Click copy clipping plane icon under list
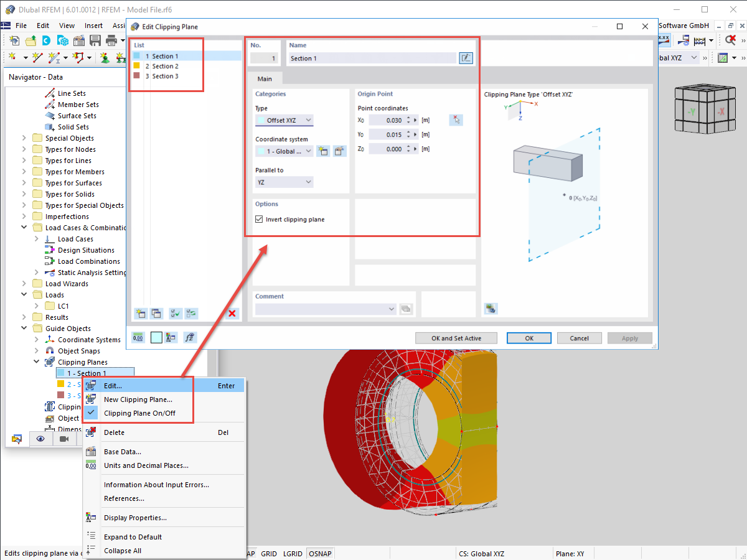This screenshot has width=747, height=560. [x=156, y=314]
